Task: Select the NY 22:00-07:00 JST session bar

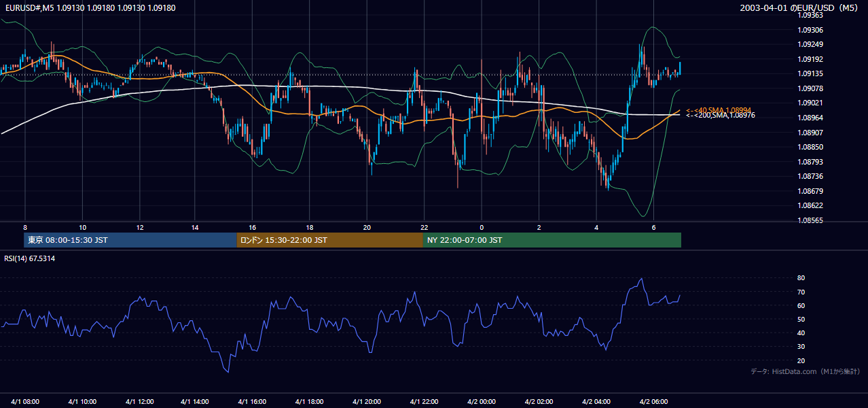Action: click(x=552, y=240)
